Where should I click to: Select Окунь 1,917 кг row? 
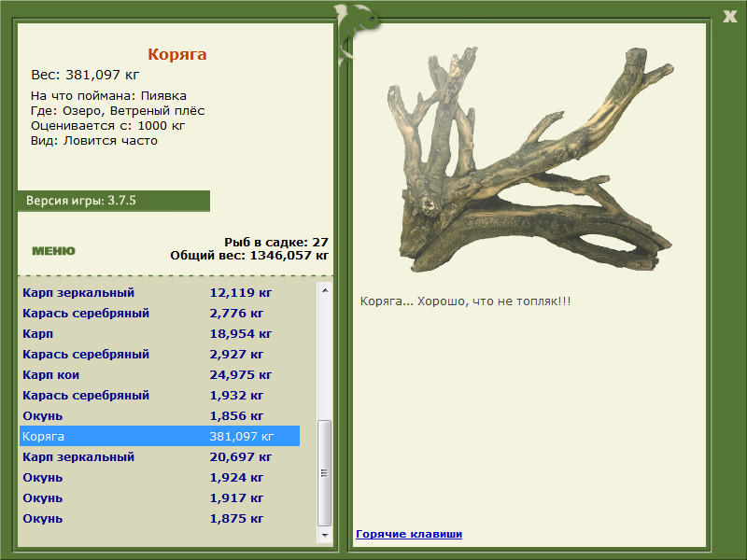coord(160,497)
